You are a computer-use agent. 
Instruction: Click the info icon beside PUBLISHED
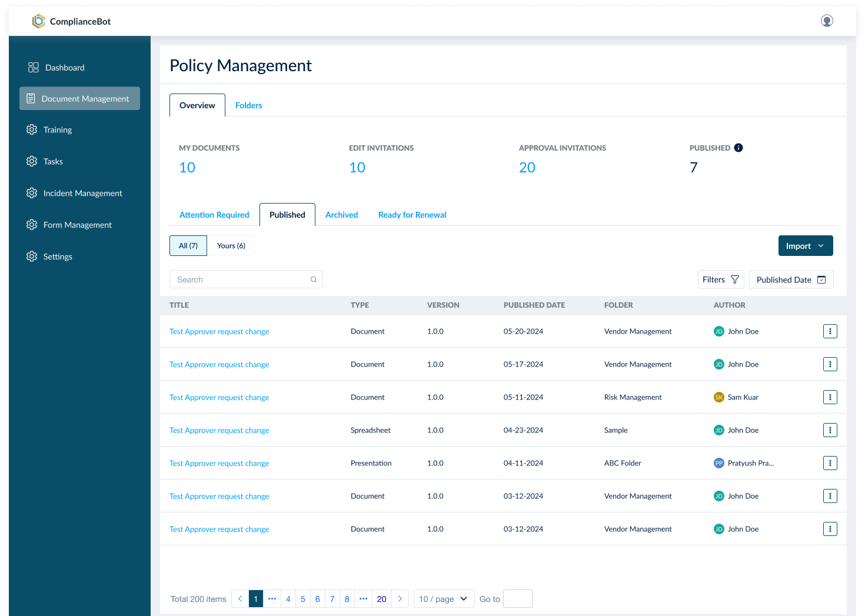pos(738,148)
